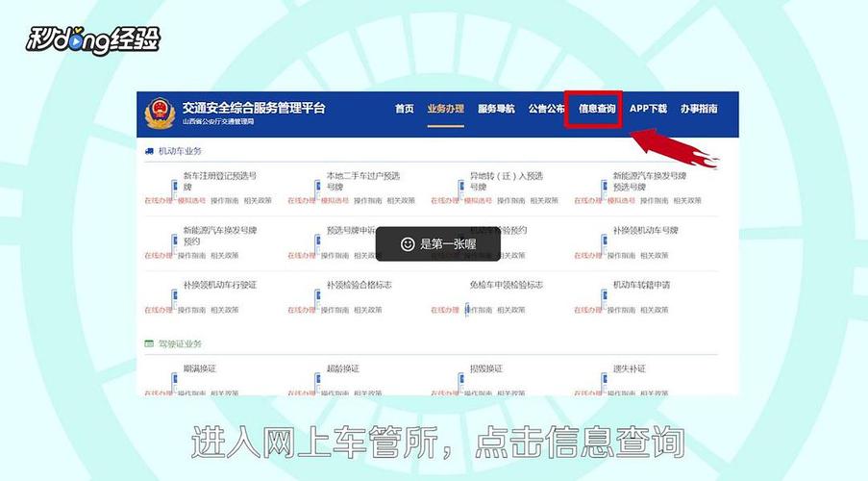
Task: Go to the 公告公布 nav tab
Action: point(546,109)
